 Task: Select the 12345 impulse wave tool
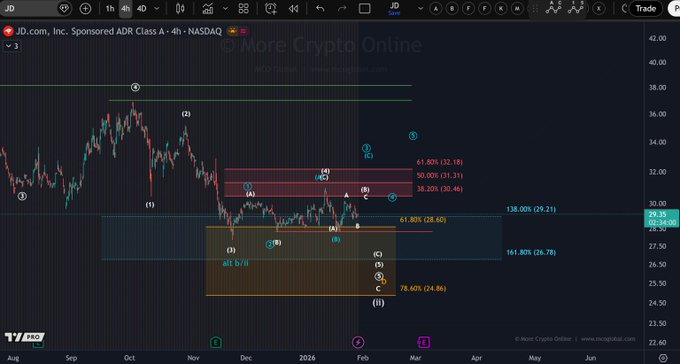point(576,7)
